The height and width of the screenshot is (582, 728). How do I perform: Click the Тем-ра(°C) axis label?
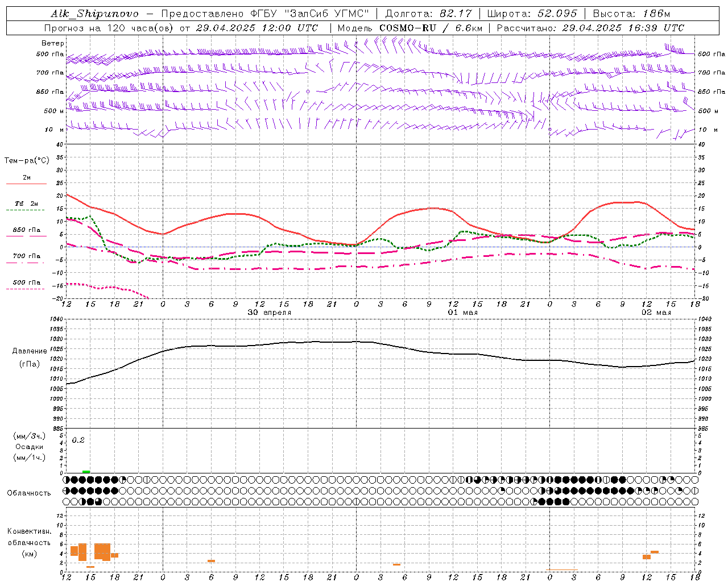[27, 161]
